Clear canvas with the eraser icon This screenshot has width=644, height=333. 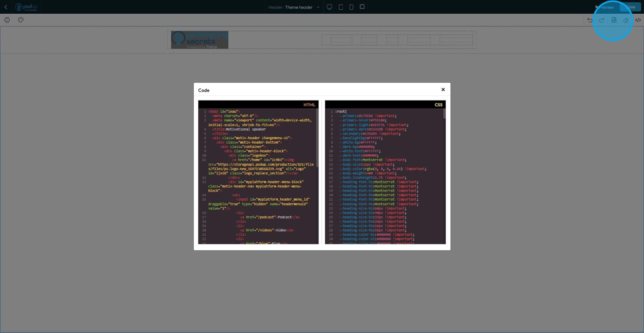[x=626, y=20]
